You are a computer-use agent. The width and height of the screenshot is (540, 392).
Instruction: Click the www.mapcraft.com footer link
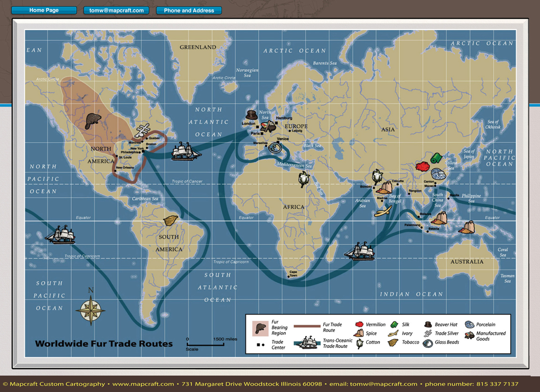143,384
